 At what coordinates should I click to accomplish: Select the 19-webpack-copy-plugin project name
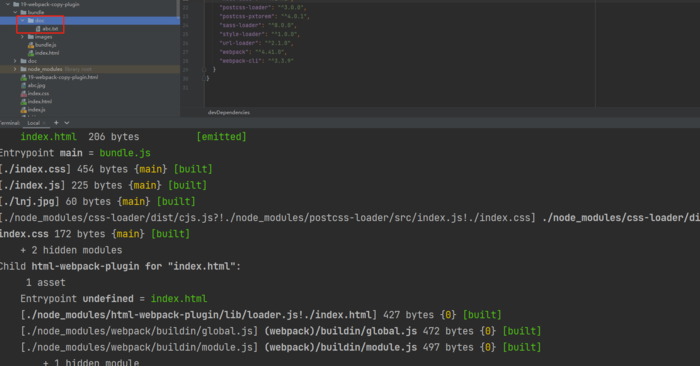pos(50,4)
